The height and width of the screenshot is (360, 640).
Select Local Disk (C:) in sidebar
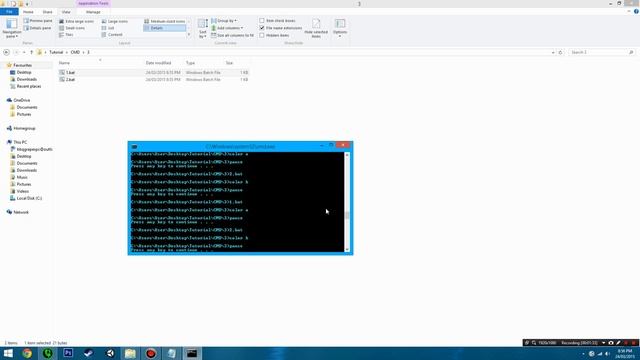29,198
